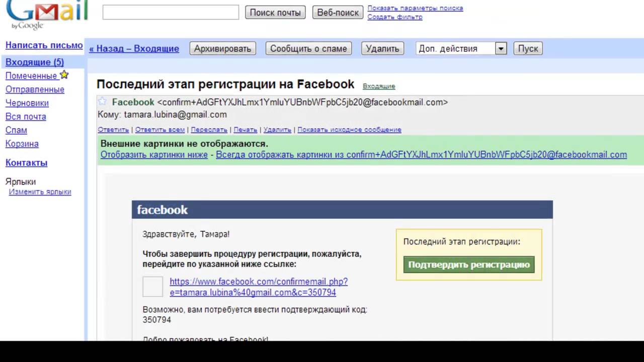Click Переслать link

click(209, 130)
